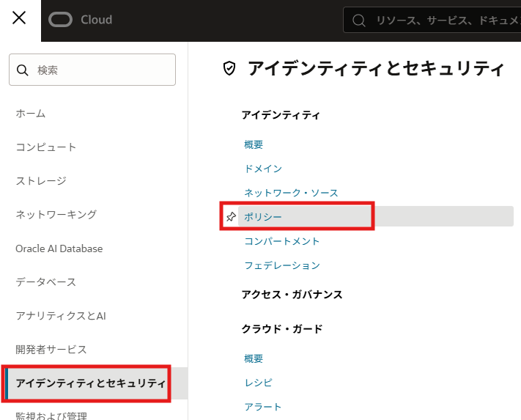Open ホーム from the side menu
521x420 pixels.
(x=31, y=114)
